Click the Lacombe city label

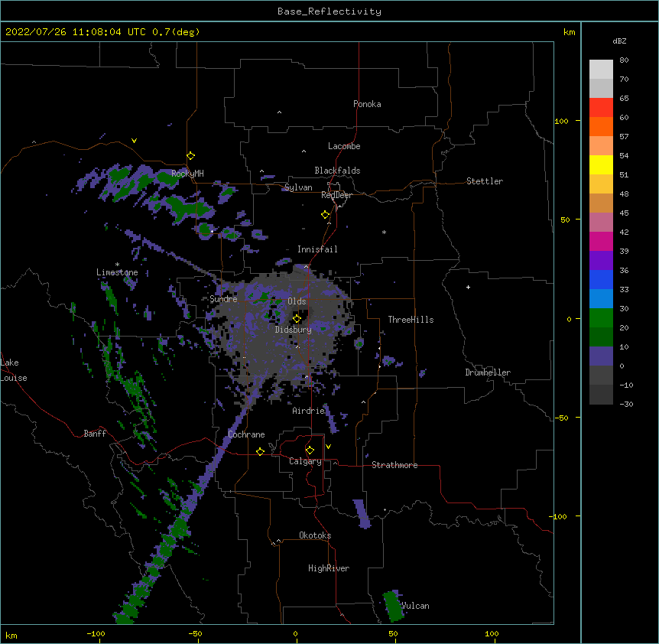[x=344, y=146]
